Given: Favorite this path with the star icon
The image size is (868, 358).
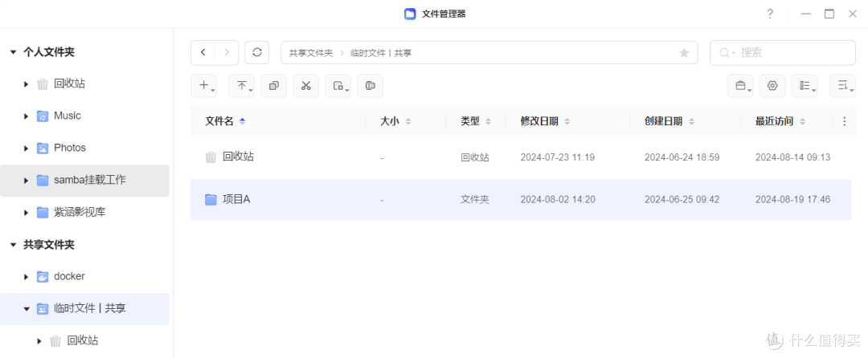Looking at the screenshot, I should (684, 53).
